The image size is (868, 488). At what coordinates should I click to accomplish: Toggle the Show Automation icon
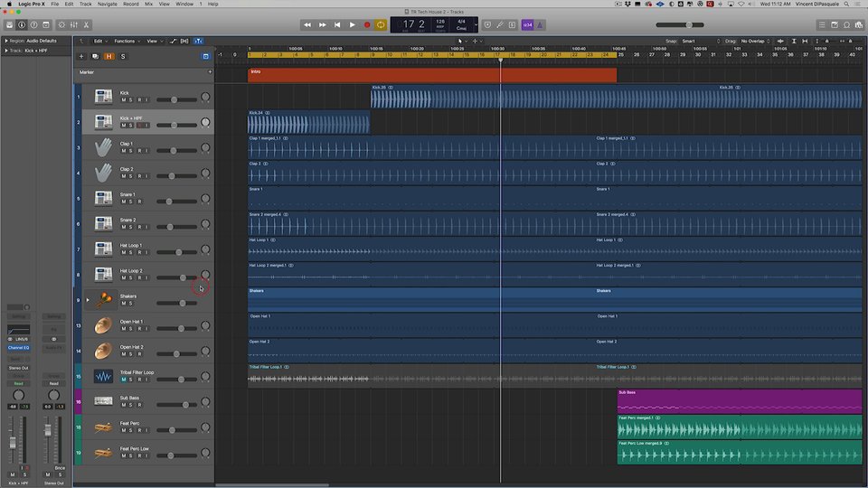pos(174,41)
